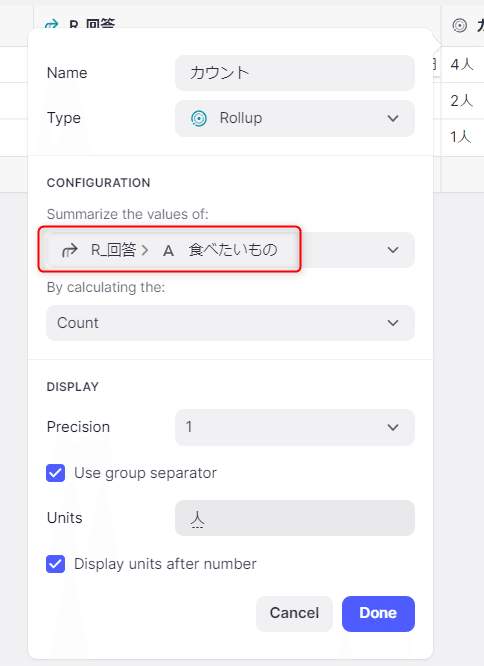Click the Use group separator label text

145,473
